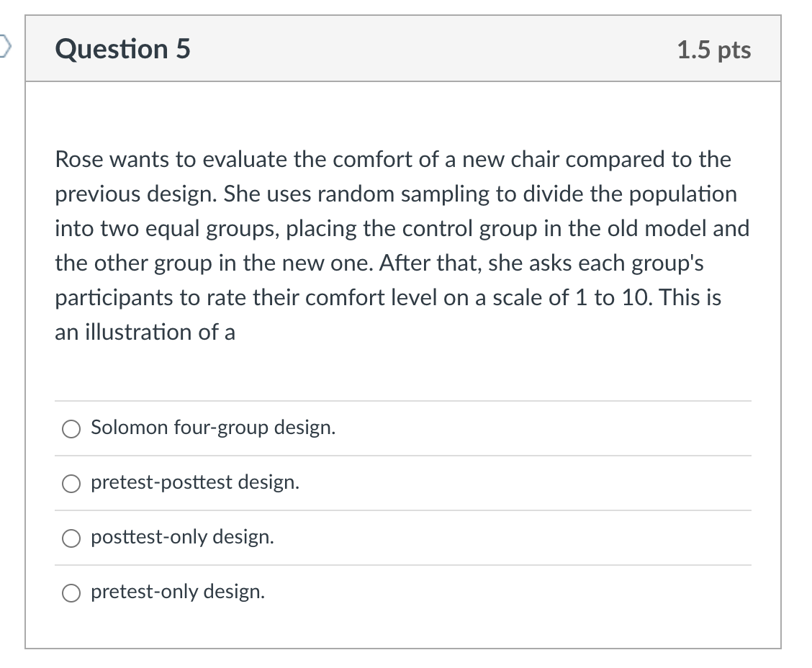Viewport: 812px width, 668px height.
Task: Click the 'Question 5' heading
Action: [x=122, y=49]
